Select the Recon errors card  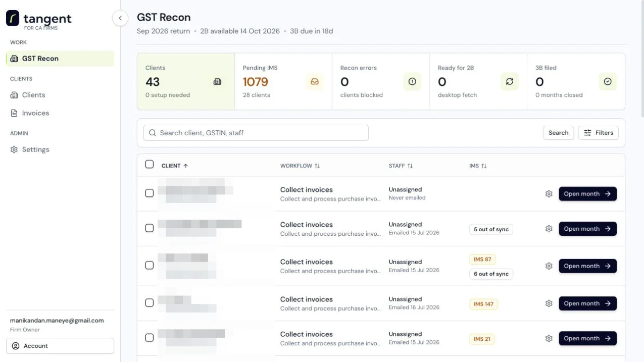[381, 81]
